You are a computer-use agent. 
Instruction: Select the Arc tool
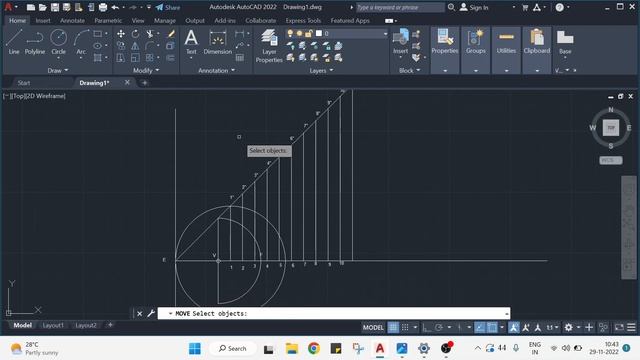(81, 42)
